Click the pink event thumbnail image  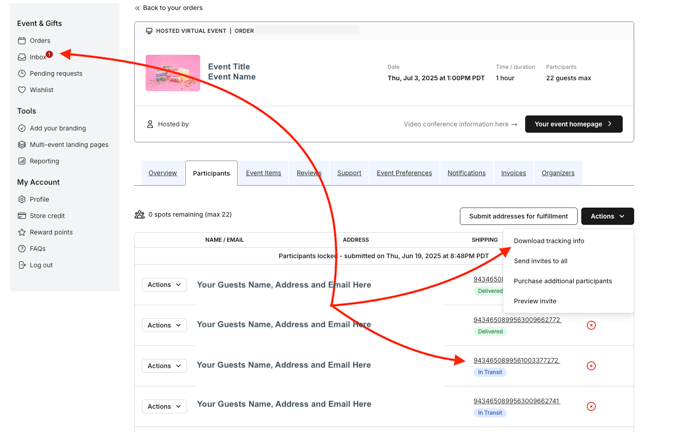point(173,73)
